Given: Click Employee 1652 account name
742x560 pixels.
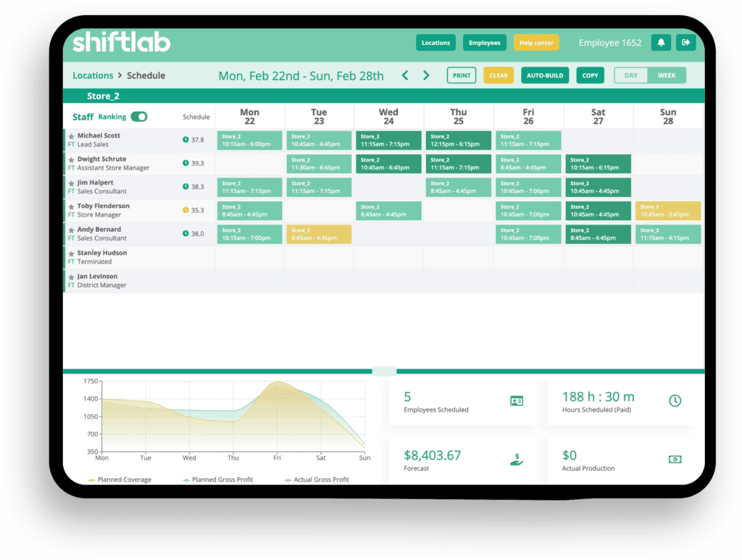Looking at the screenshot, I should pyautogui.click(x=610, y=43).
